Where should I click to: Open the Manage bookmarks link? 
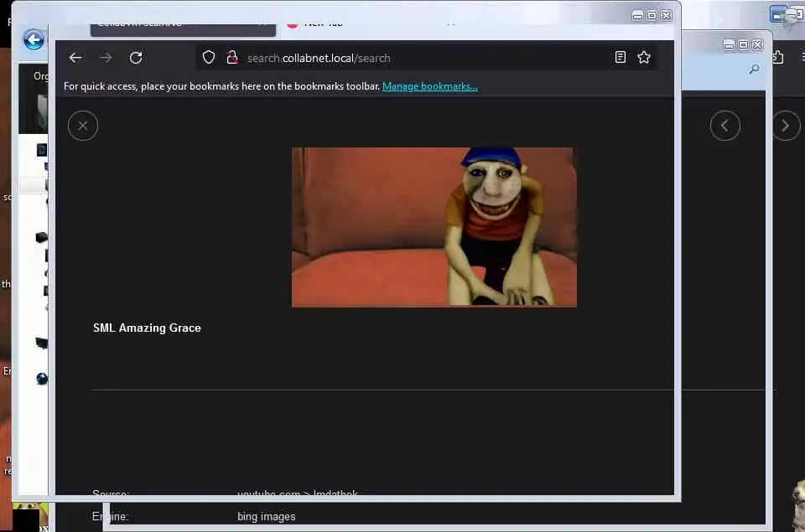click(429, 86)
